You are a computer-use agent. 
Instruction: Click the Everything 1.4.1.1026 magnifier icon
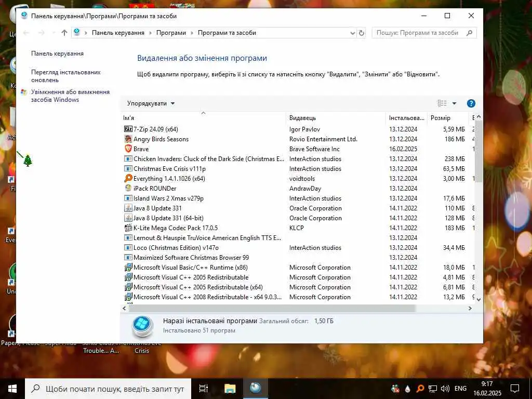pyautogui.click(x=128, y=178)
